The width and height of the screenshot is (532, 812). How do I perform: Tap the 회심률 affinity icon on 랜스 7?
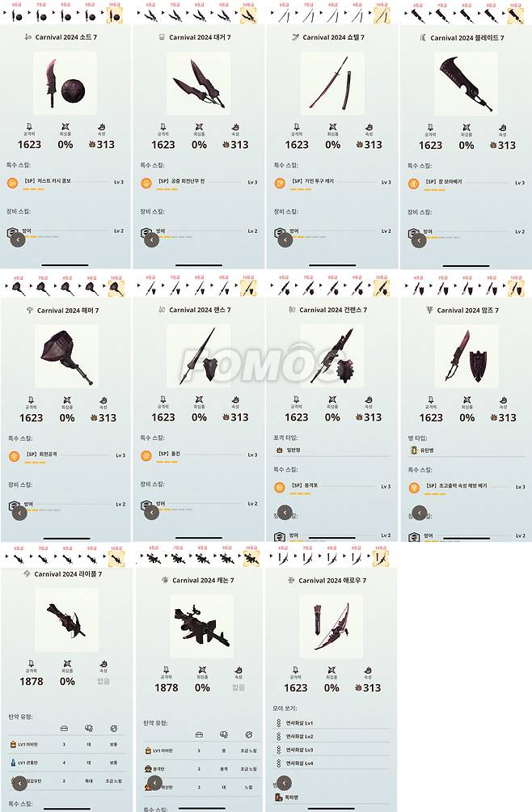[x=199, y=400]
